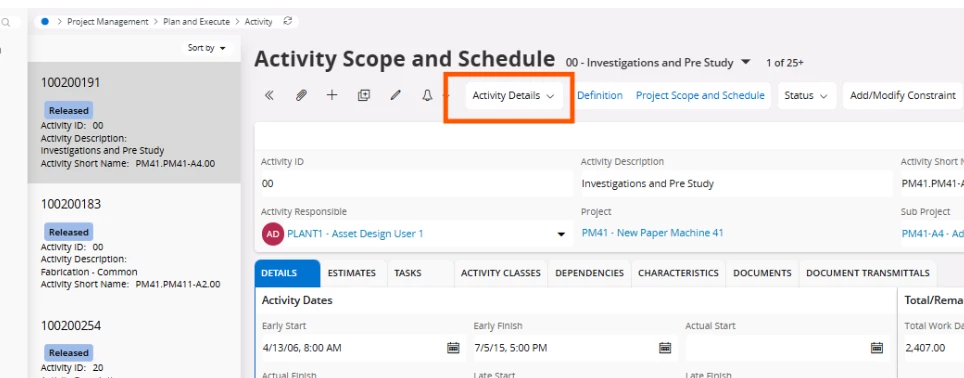Click the AD avatar for Activity Responsible
Viewport: 964px width, 378px height.
273,234
